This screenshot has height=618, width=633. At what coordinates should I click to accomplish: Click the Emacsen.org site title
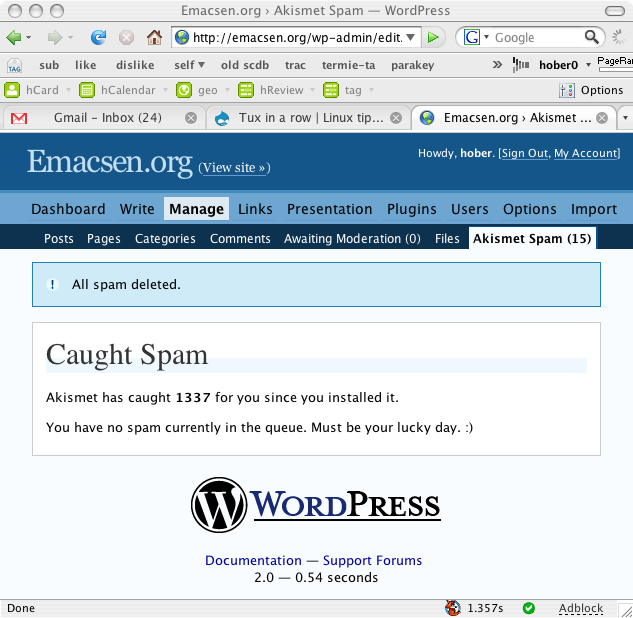click(109, 162)
